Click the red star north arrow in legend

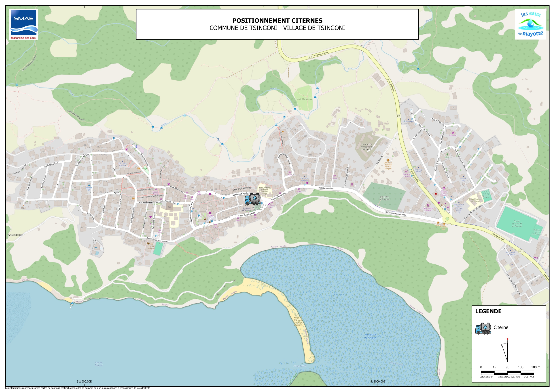pos(507,339)
